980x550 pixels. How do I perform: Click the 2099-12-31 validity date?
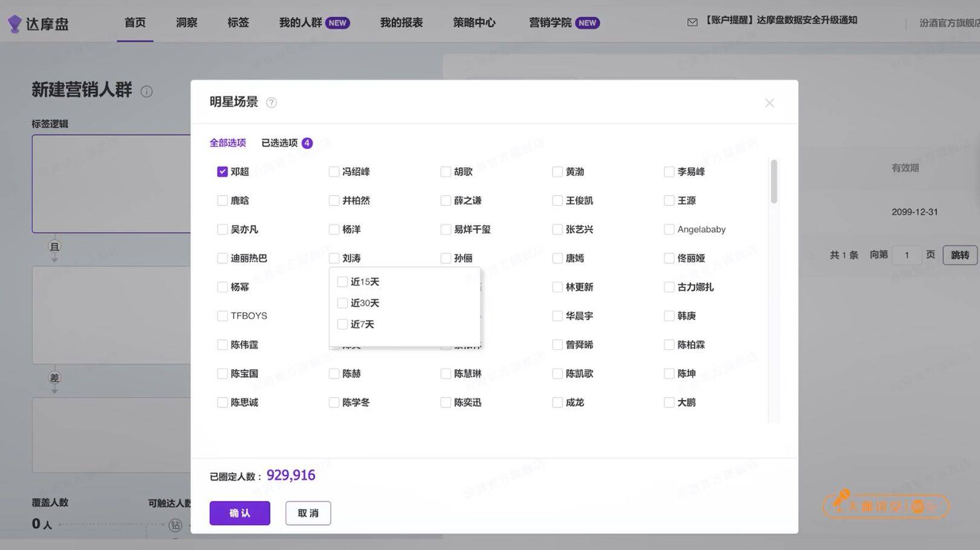point(915,212)
